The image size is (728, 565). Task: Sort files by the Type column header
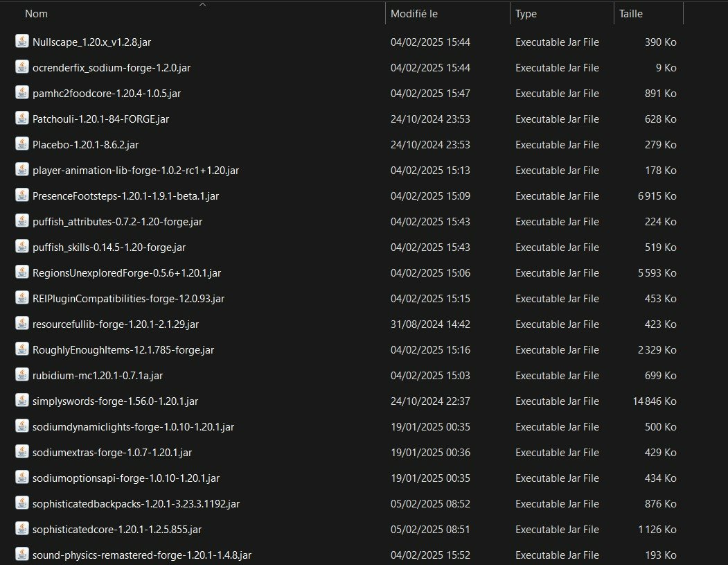526,14
